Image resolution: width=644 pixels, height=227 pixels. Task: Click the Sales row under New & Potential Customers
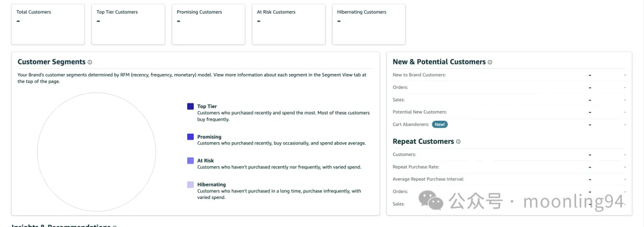coord(509,100)
